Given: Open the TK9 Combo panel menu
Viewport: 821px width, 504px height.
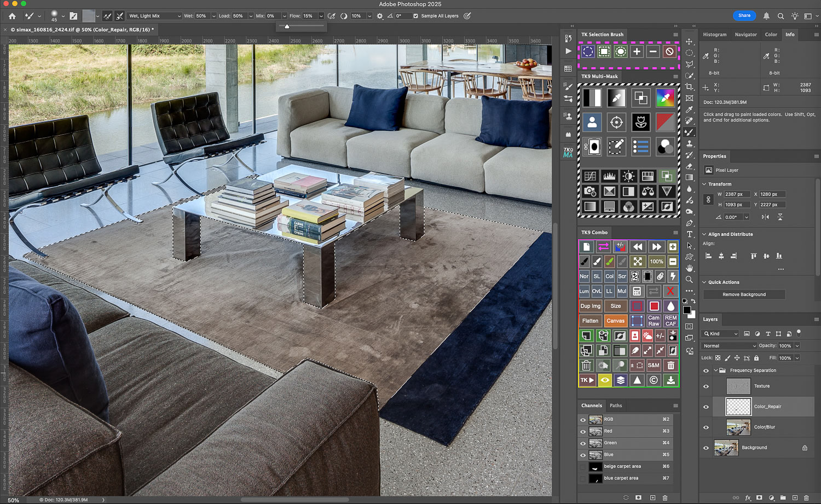Looking at the screenshot, I should tap(675, 233).
